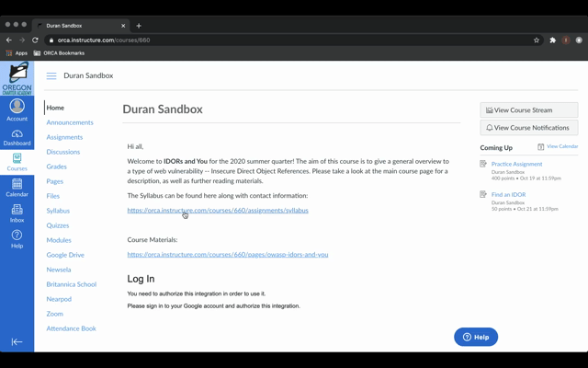Screen dimensions: 588x368
Task: Click the browser forward arrow
Action: [x=22, y=40]
